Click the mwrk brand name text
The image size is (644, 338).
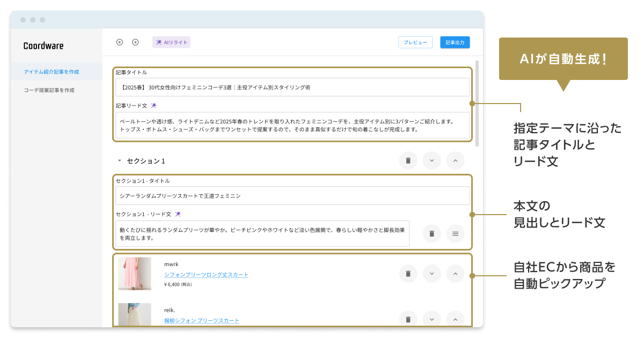(x=171, y=264)
